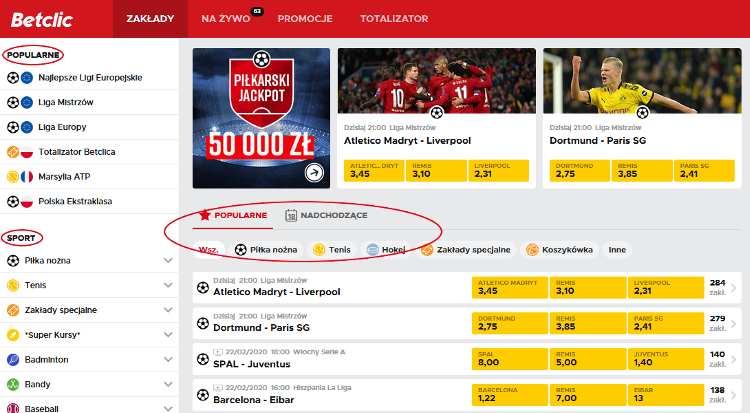Bet SPAL 8,00 in SPAL - Juventus row
Viewport: 750px width, 413px height.
[510, 359]
